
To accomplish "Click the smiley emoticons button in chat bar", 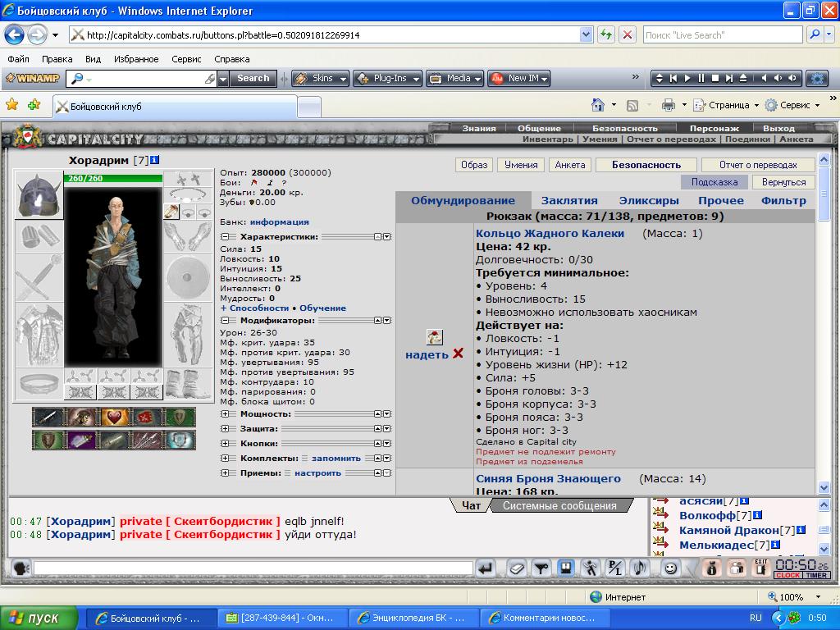I will (x=670, y=567).
